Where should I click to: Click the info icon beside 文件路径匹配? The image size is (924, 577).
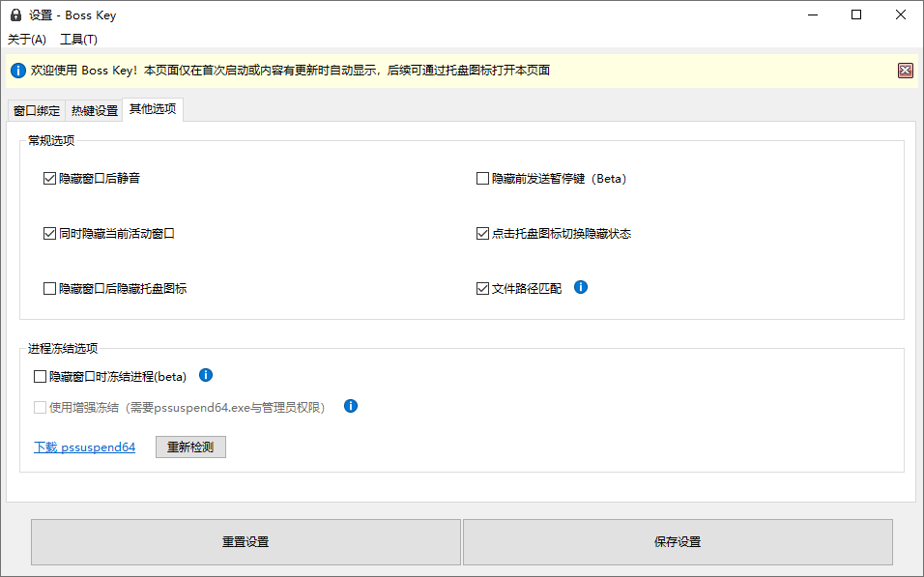tap(581, 287)
